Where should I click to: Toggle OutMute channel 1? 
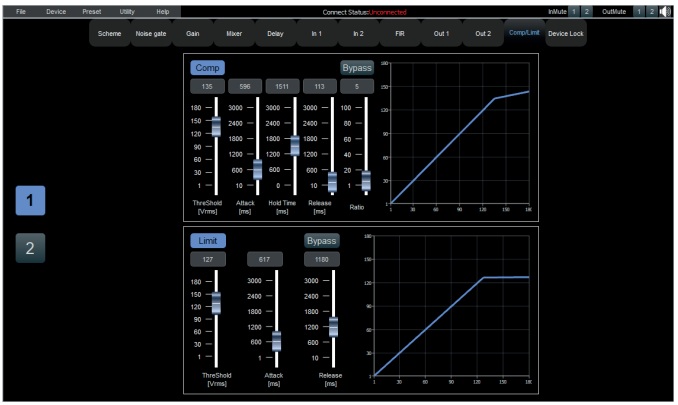pos(637,10)
